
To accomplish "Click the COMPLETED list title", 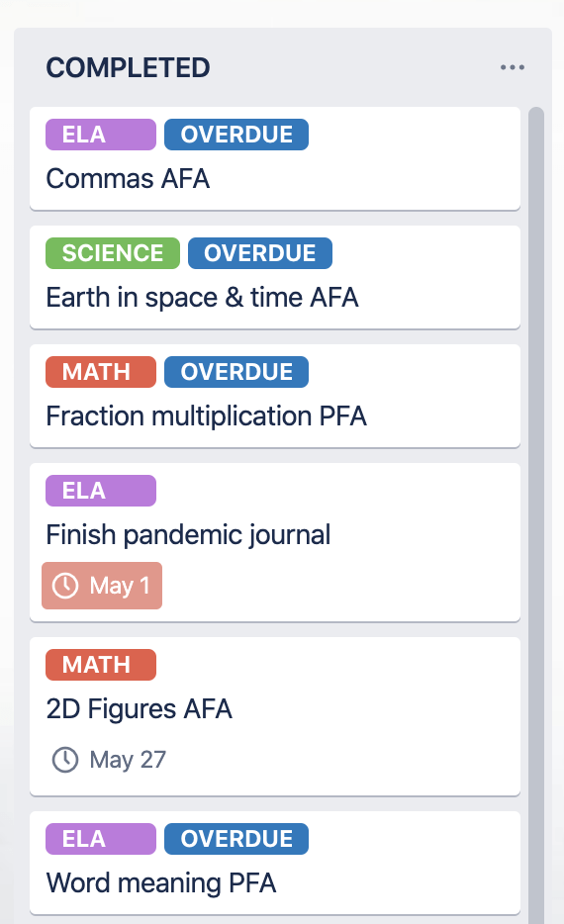I will click(x=128, y=68).
